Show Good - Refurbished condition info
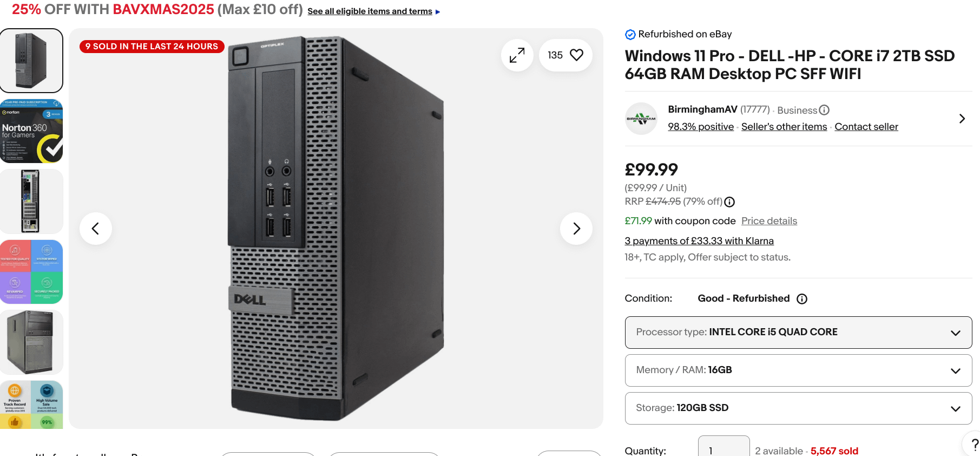This screenshot has height=456, width=980. point(802,299)
